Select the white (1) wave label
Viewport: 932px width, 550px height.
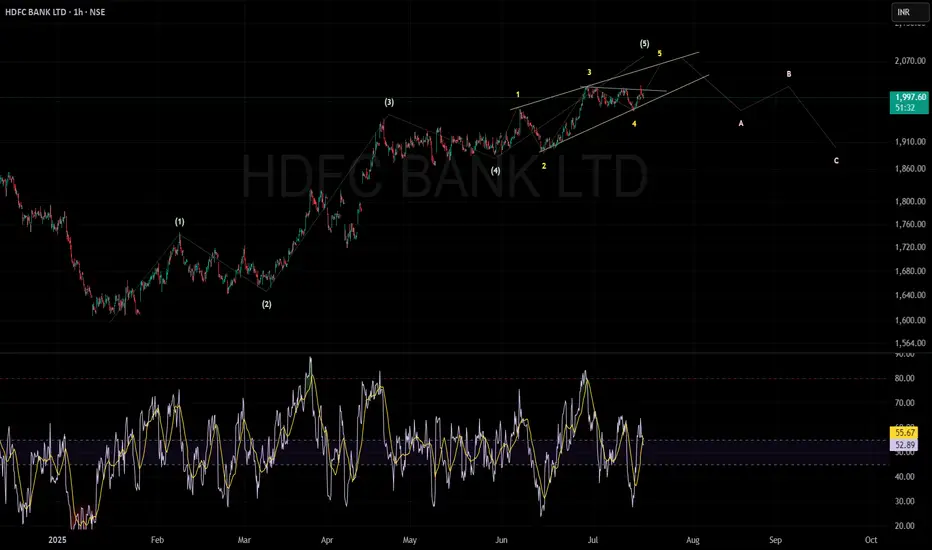tap(180, 222)
